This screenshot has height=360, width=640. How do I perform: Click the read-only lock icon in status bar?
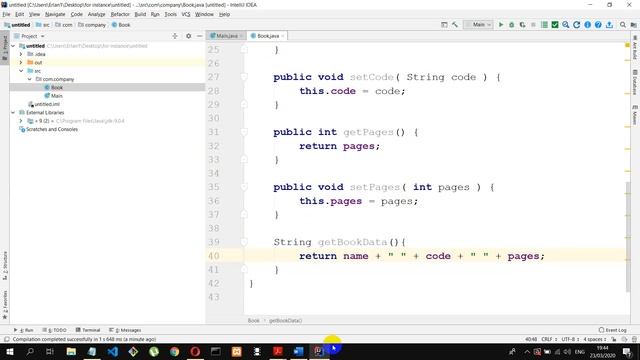click(613, 339)
